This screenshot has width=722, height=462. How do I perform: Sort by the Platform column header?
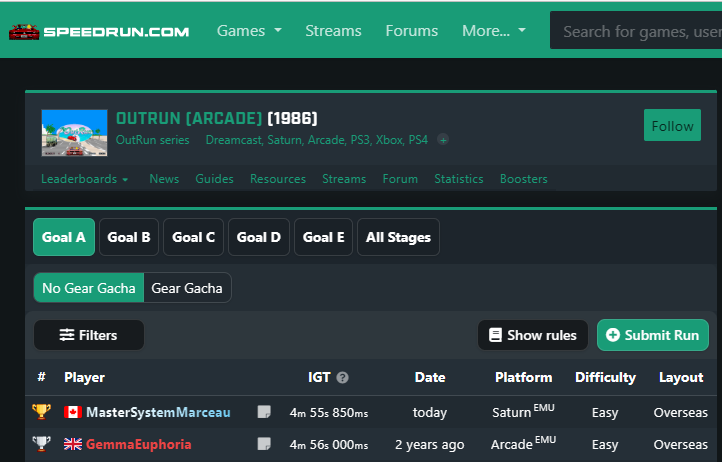tap(524, 377)
